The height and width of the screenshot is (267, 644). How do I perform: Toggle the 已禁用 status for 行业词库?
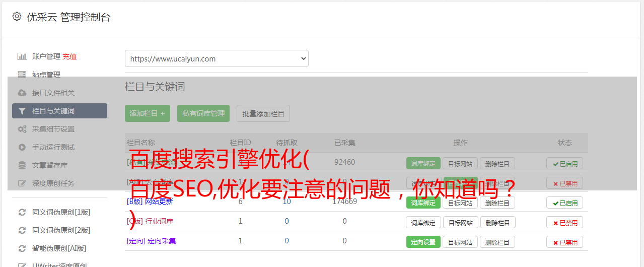pyautogui.click(x=565, y=222)
